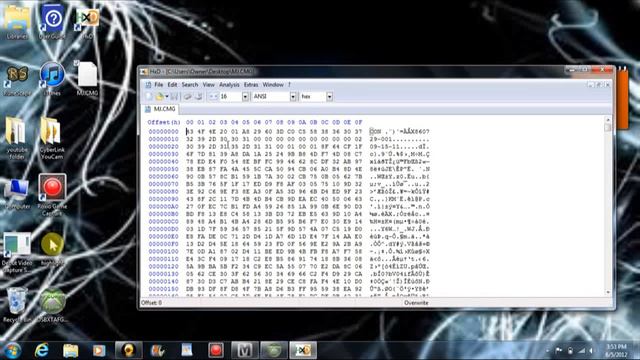Open the Analysis menu

click(229, 85)
